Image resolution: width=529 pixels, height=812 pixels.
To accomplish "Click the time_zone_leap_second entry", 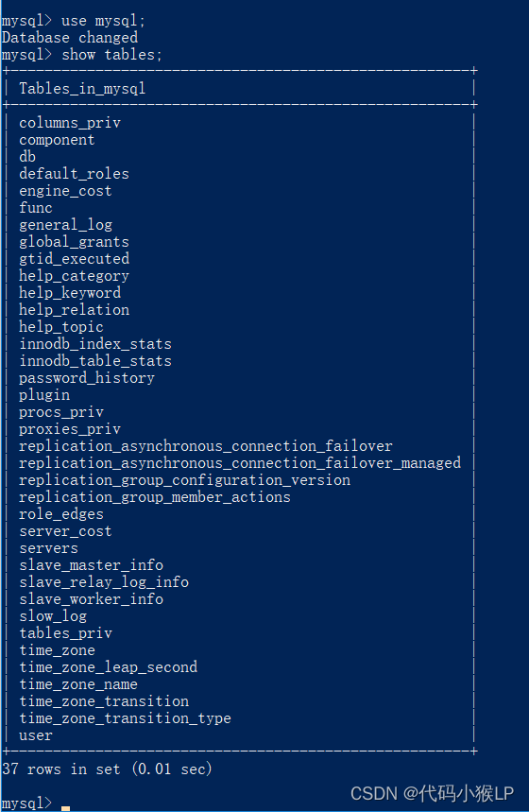I will tap(109, 667).
